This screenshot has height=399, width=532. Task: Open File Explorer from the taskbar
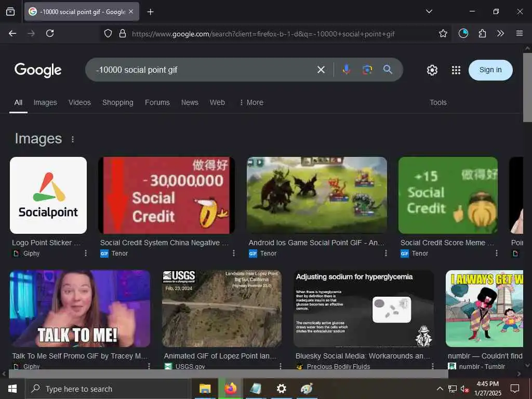(205, 389)
